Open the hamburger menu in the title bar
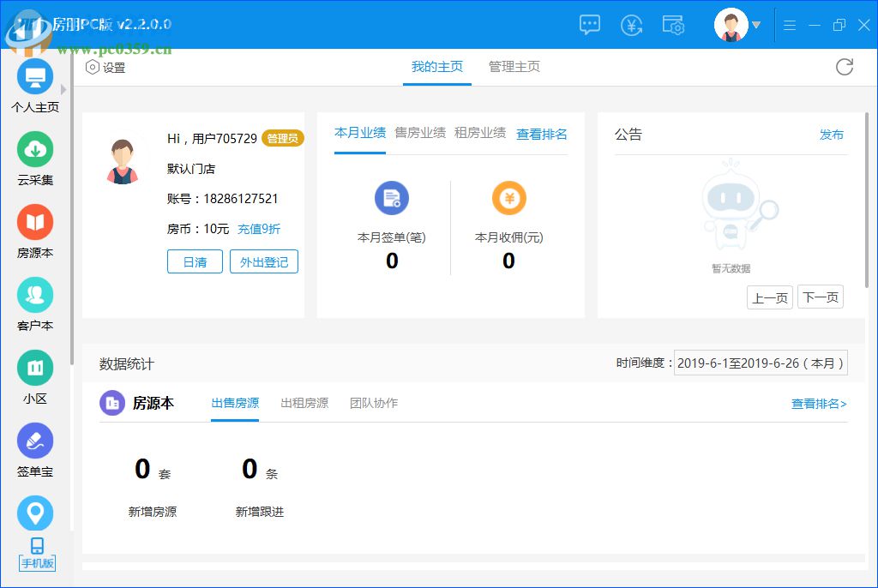 tap(790, 25)
